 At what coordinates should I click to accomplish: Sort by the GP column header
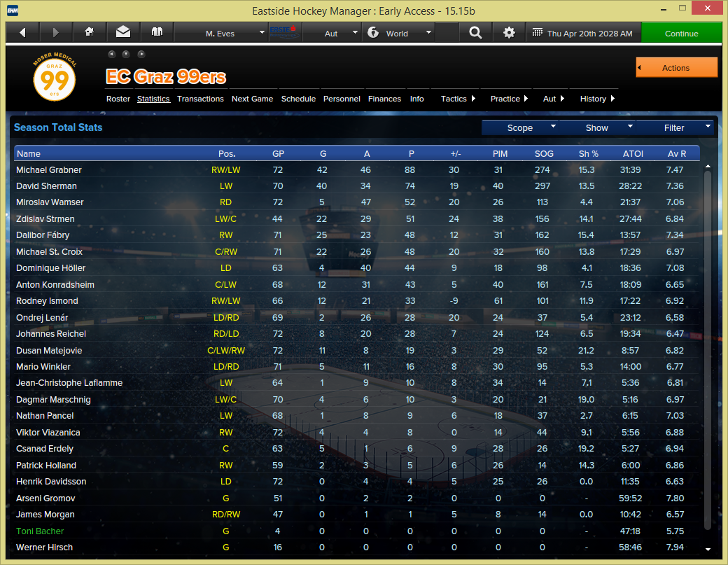coord(278,153)
